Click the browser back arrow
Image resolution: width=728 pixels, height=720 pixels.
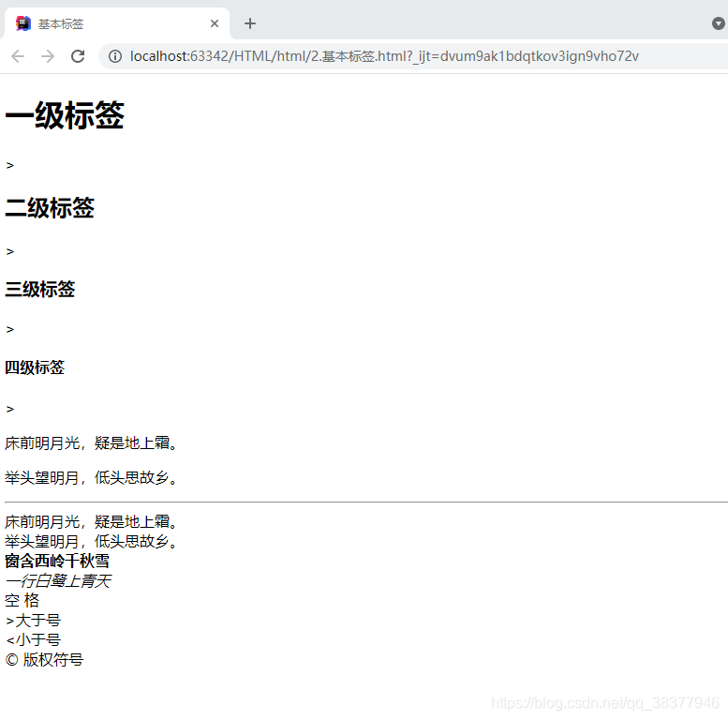tap(18, 56)
